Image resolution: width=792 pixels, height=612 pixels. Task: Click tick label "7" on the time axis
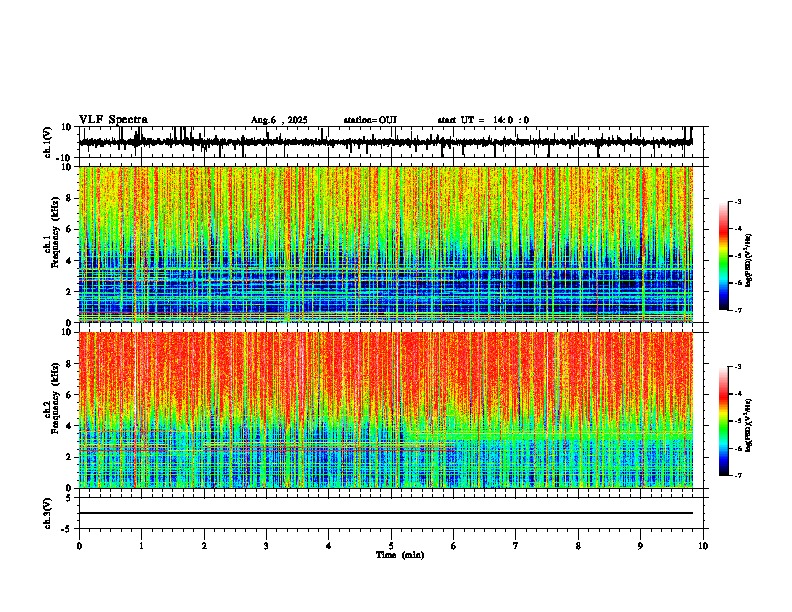[x=516, y=546]
